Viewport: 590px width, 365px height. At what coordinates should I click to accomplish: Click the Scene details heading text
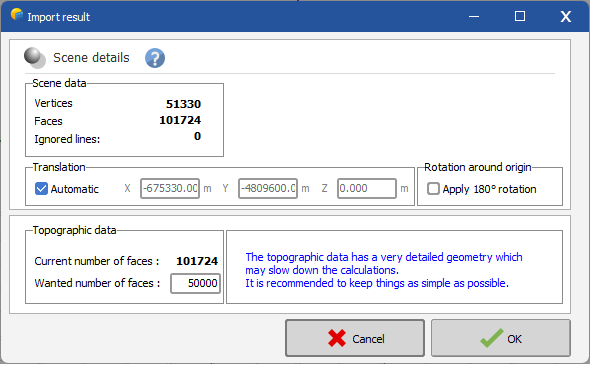91,58
